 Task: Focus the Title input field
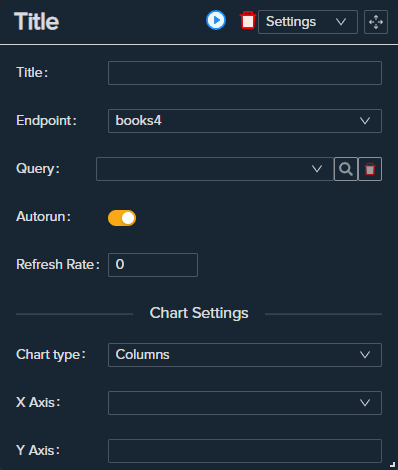point(245,73)
